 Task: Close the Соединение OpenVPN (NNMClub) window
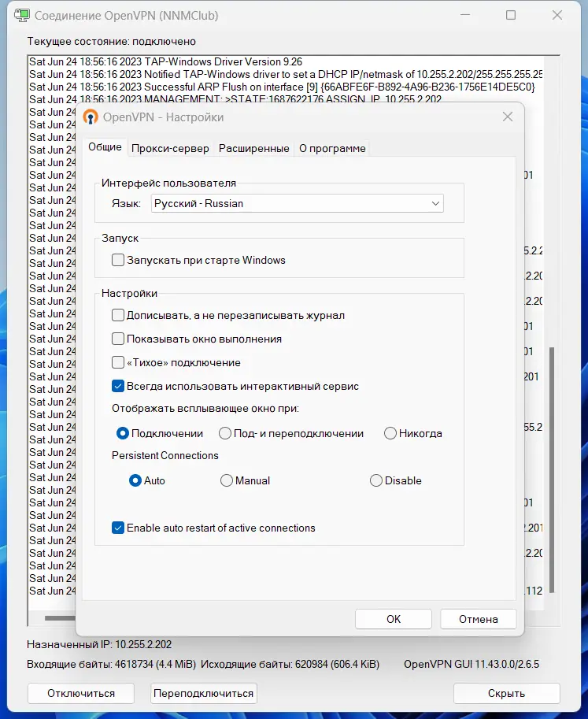[x=557, y=15]
